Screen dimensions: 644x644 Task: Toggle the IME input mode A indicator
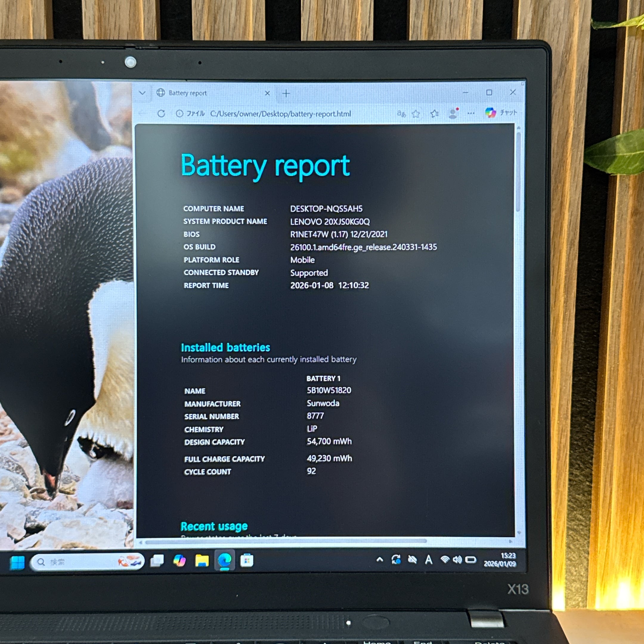pos(429,560)
